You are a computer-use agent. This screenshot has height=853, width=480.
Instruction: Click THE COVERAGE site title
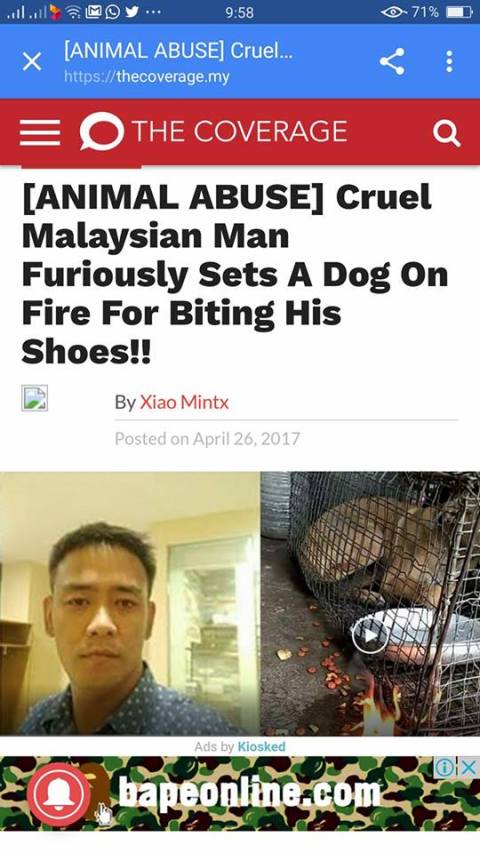point(239,131)
